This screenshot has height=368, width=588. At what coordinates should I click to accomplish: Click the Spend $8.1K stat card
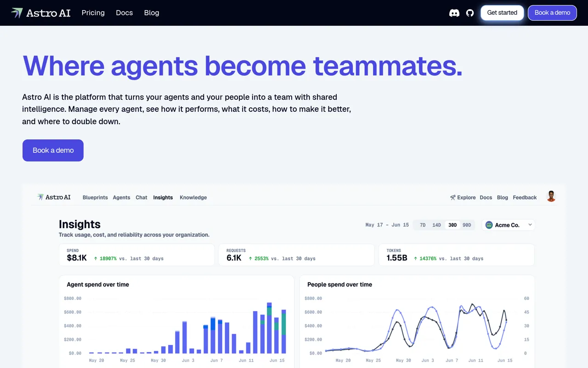(136, 255)
